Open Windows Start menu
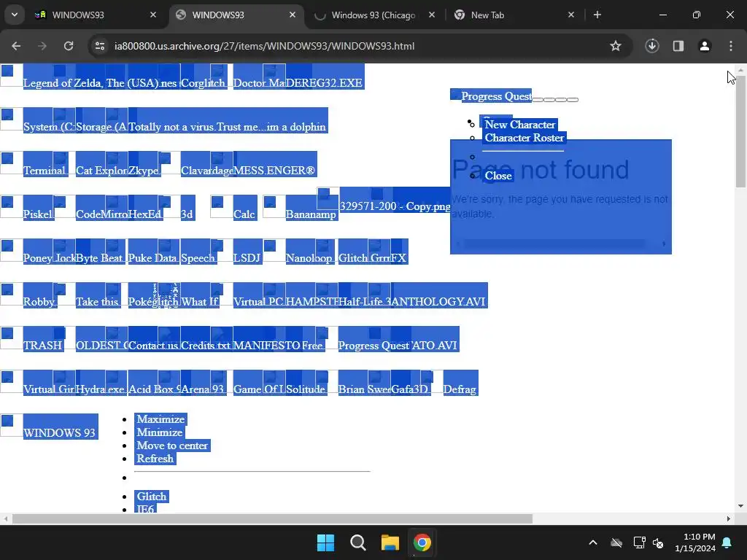The height and width of the screenshot is (560, 747). pos(326,542)
